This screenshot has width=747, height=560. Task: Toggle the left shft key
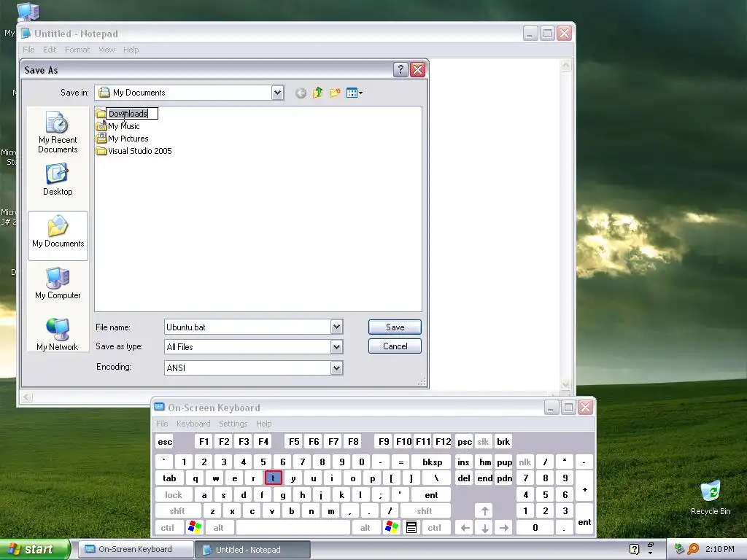(177, 511)
